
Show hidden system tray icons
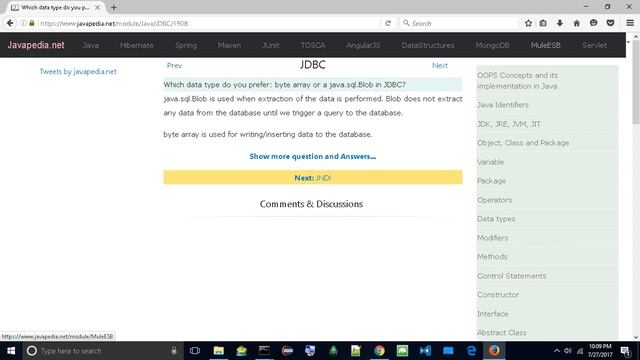pyautogui.click(x=557, y=351)
